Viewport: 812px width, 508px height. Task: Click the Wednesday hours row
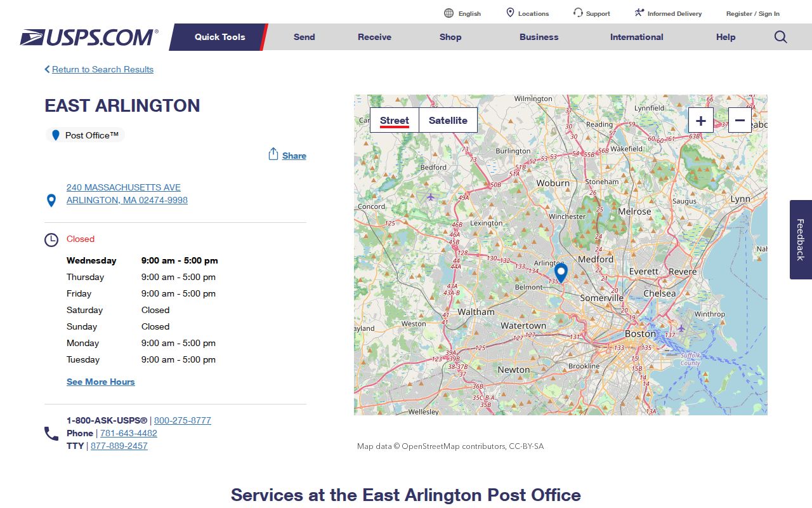(142, 260)
